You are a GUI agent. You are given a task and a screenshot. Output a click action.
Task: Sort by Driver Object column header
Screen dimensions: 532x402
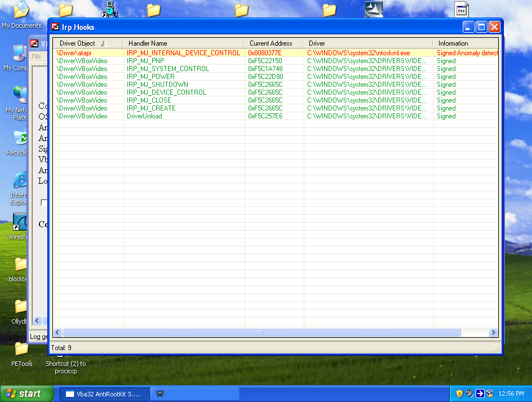[x=88, y=43]
